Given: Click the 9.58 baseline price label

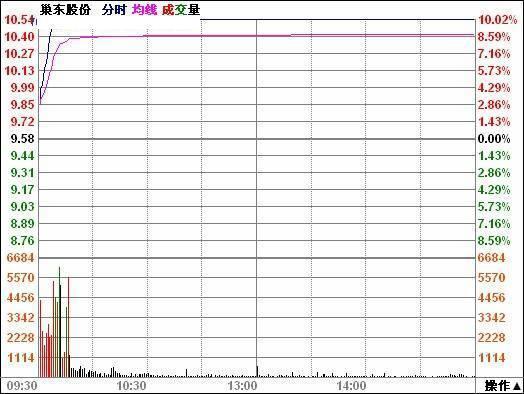Looking at the screenshot, I should pos(22,138).
